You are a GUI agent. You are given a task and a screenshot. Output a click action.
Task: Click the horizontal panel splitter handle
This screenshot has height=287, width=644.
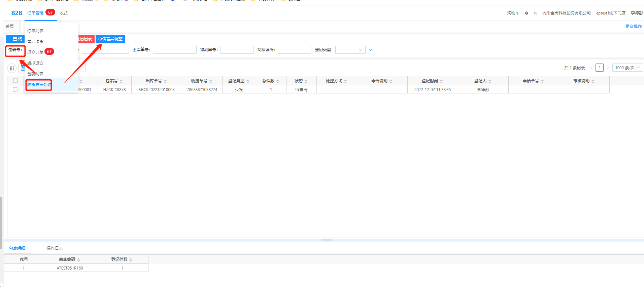326,240
